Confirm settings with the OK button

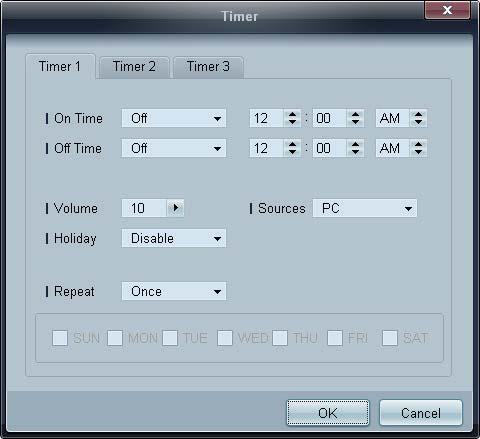pos(328,413)
